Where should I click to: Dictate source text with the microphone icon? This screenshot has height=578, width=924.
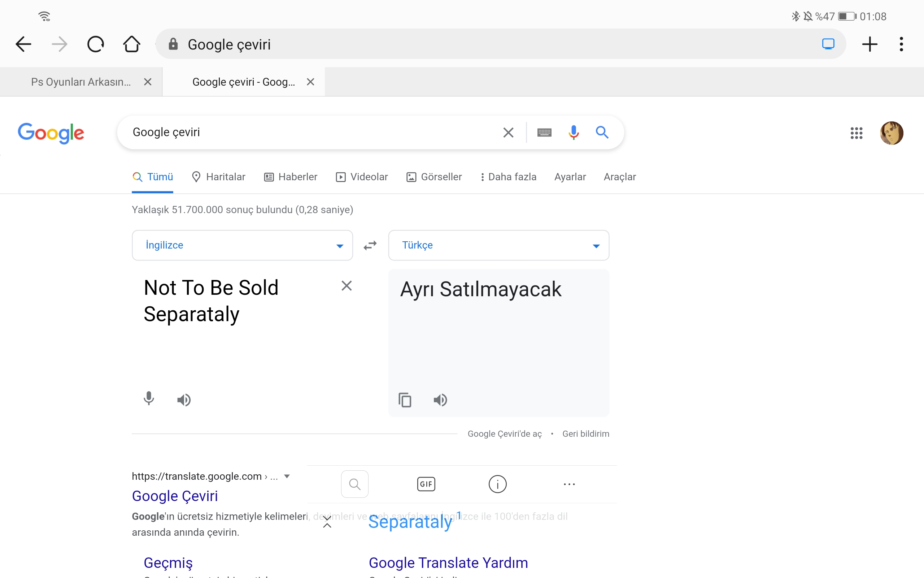pyautogui.click(x=149, y=399)
